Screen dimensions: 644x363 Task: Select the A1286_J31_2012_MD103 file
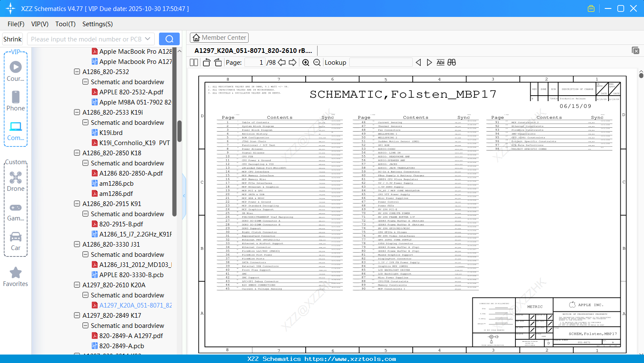[132, 264]
